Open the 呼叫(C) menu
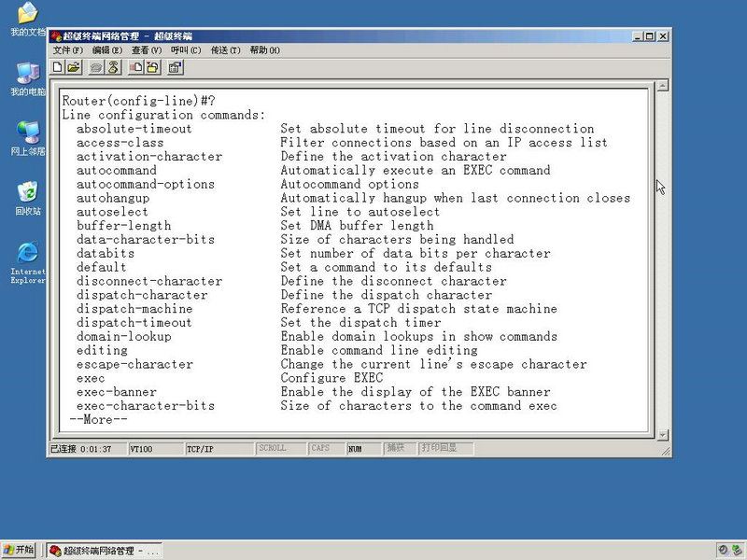 (186, 50)
